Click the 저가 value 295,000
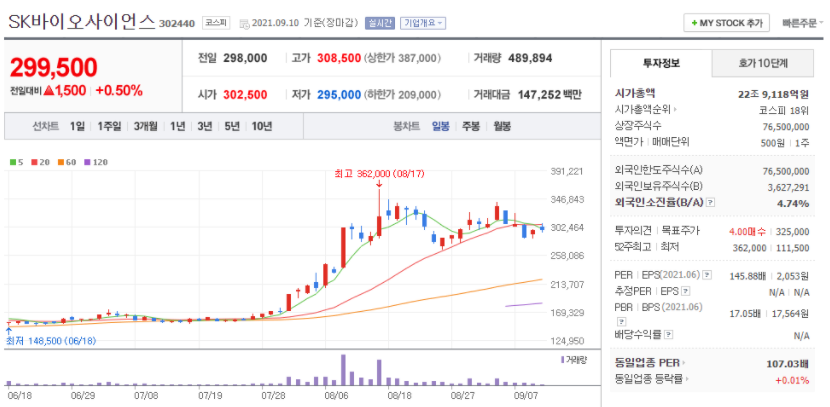 (339, 95)
